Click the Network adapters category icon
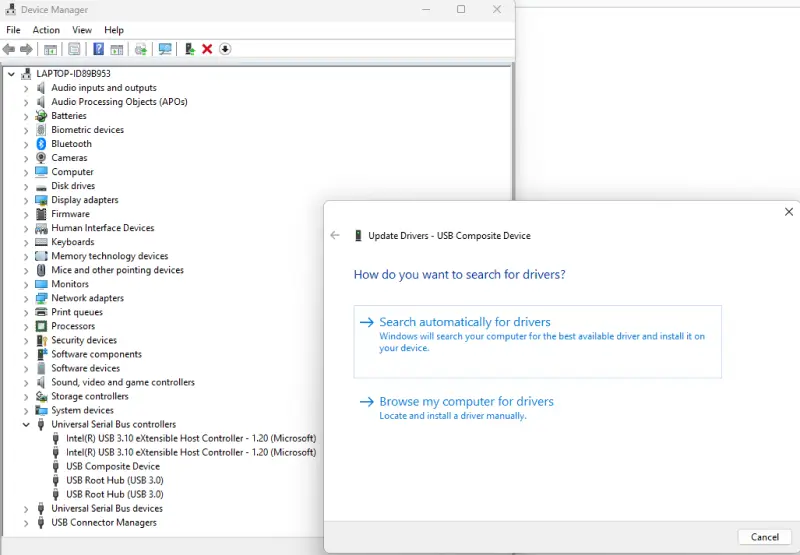800x555 pixels. pyautogui.click(x=41, y=298)
